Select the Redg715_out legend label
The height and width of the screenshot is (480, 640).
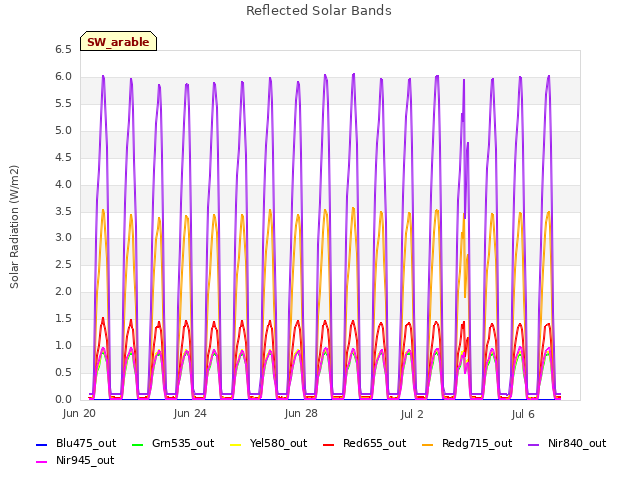[x=477, y=444]
